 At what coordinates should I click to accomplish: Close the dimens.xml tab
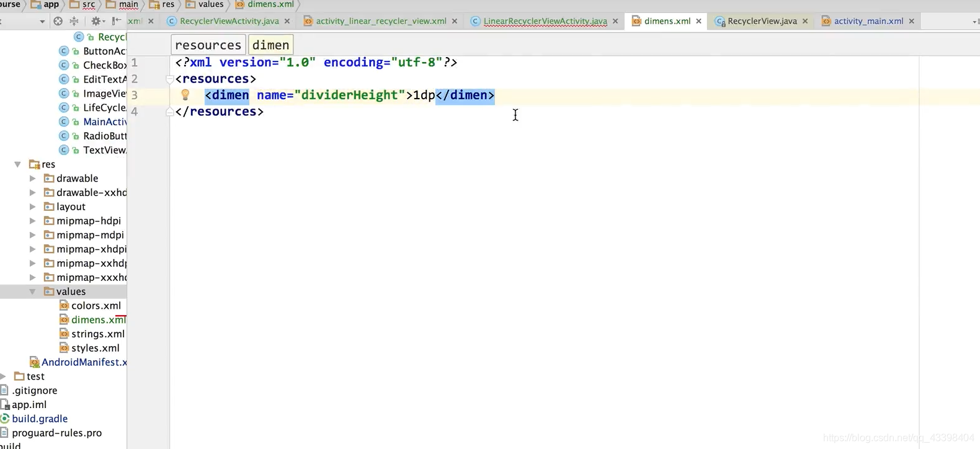tap(699, 21)
